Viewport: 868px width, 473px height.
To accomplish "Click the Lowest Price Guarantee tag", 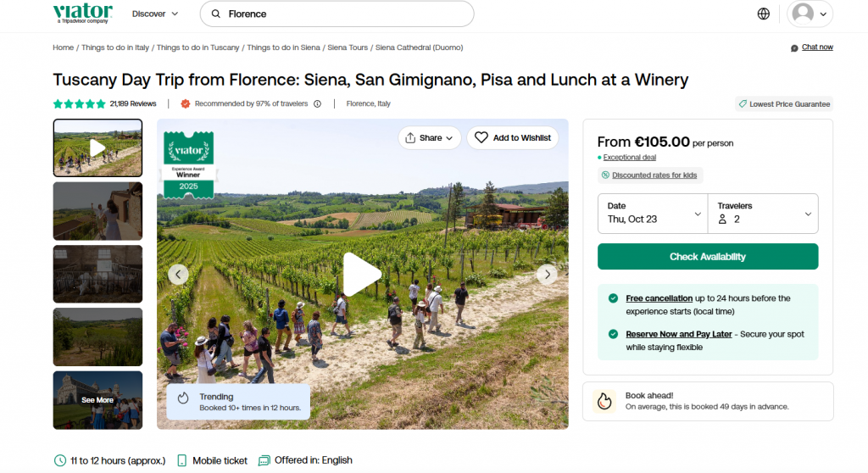I will [x=784, y=104].
